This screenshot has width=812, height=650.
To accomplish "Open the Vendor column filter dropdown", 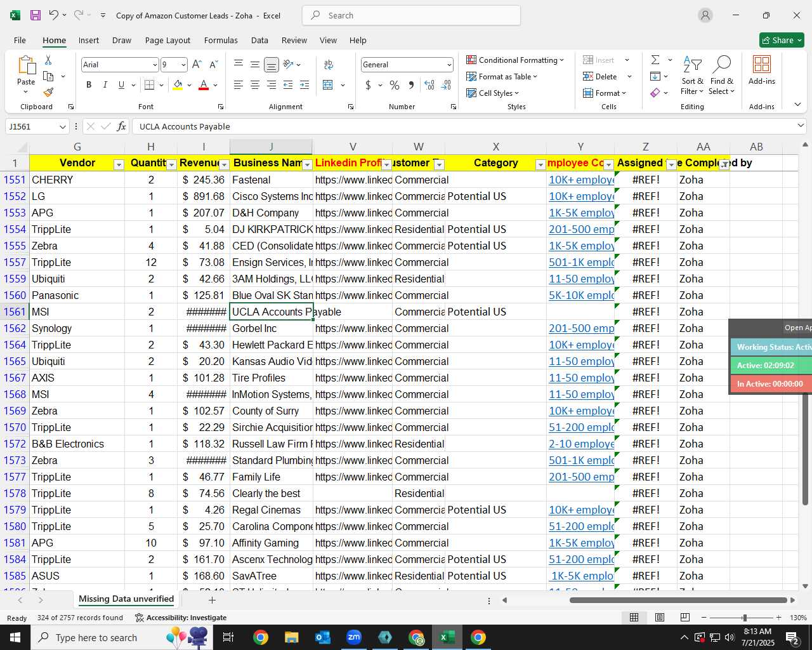I will coord(119,165).
